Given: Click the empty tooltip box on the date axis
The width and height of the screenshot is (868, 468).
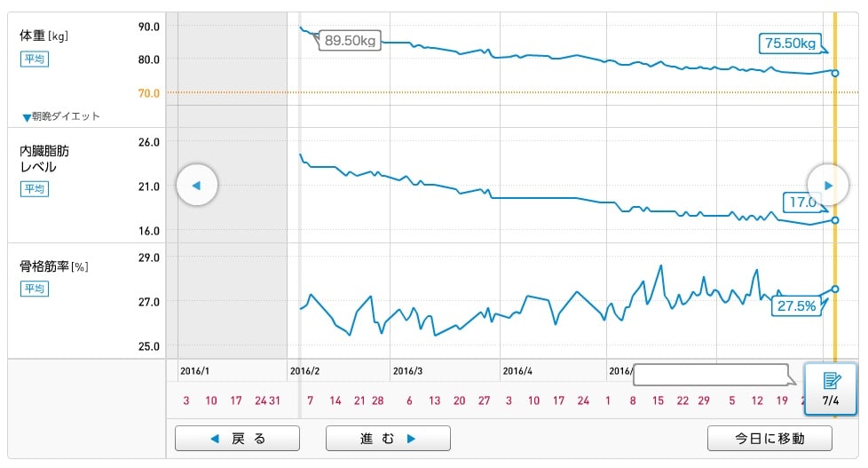Looking at the screenshot, I should pyautogui.click(x=710, y=374).
